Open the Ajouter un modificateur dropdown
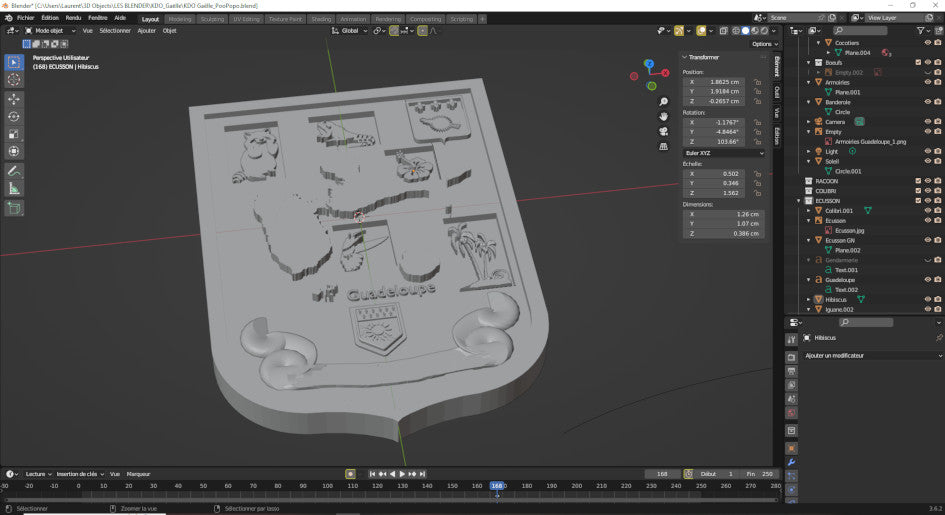Viewport: 945px width, 515px height. [x=873, y=355]
